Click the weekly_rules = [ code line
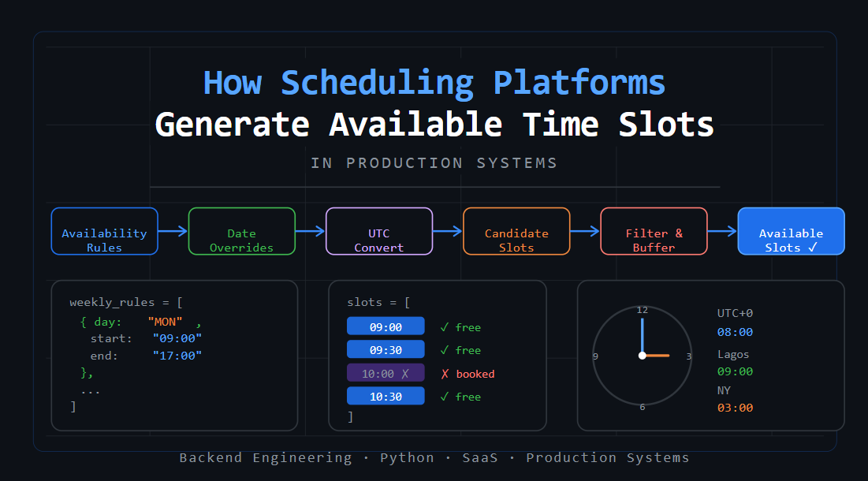868x481 pixels. pos(126,303)
